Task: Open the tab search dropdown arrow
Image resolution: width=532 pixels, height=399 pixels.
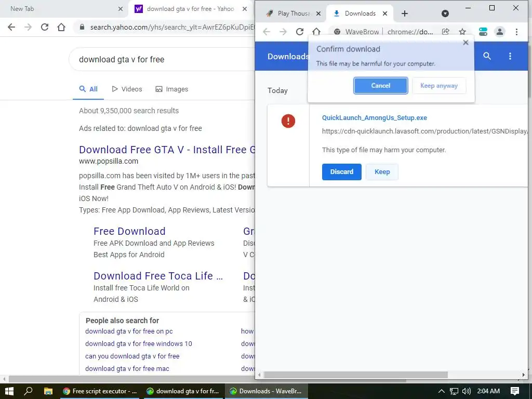Action: click(445, 14)
